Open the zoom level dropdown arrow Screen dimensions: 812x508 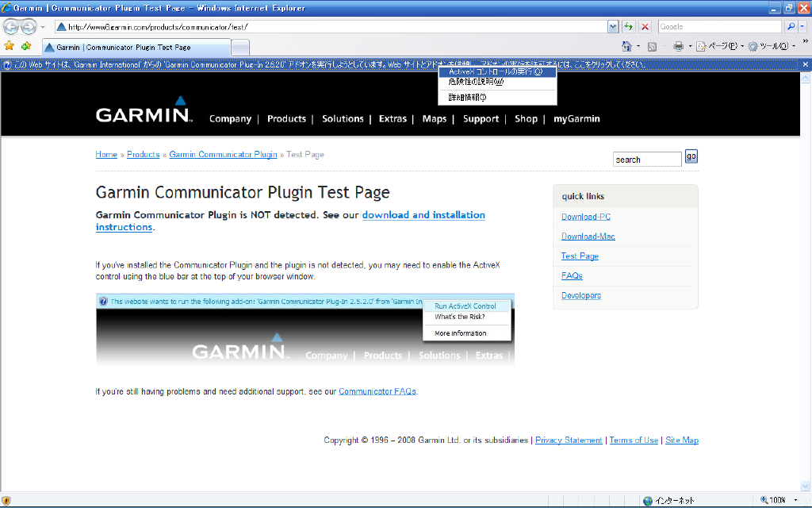pyautogui.click(x=795, y=500)
